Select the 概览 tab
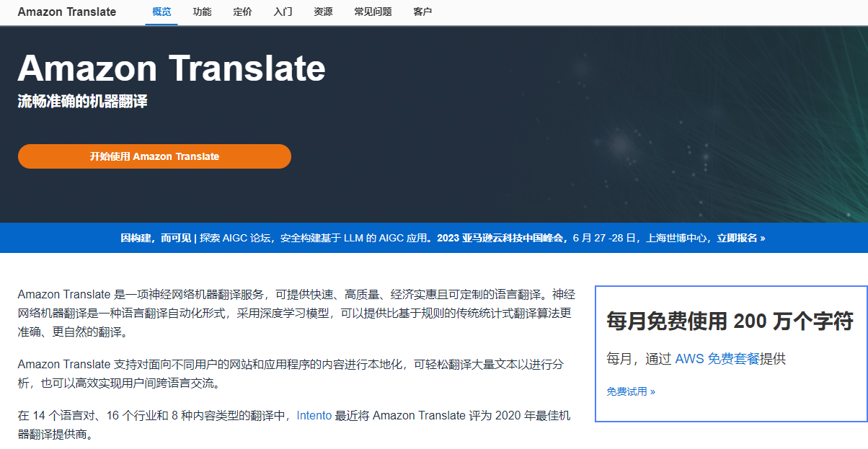Image resolution: width=868 pixels, height=449 pixels. point(161,12)
